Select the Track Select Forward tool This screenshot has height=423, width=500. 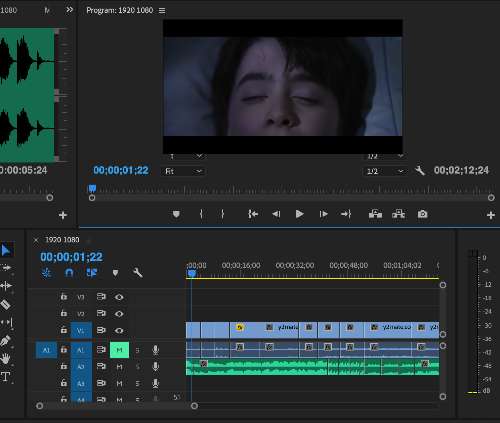(6, 268)
